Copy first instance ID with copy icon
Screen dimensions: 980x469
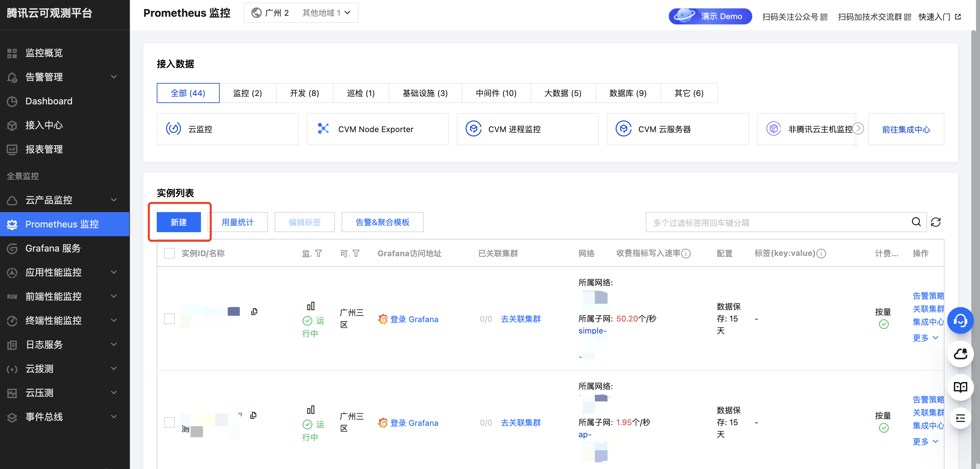[254, 312]
